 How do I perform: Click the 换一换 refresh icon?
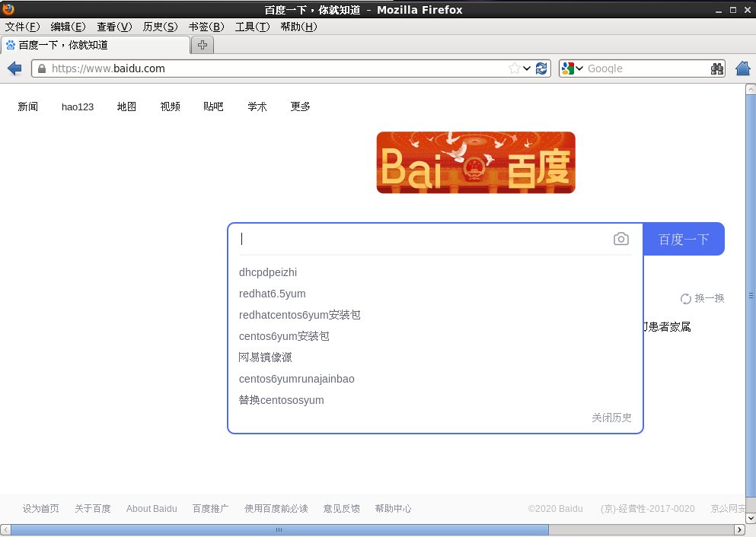(686, 299)
